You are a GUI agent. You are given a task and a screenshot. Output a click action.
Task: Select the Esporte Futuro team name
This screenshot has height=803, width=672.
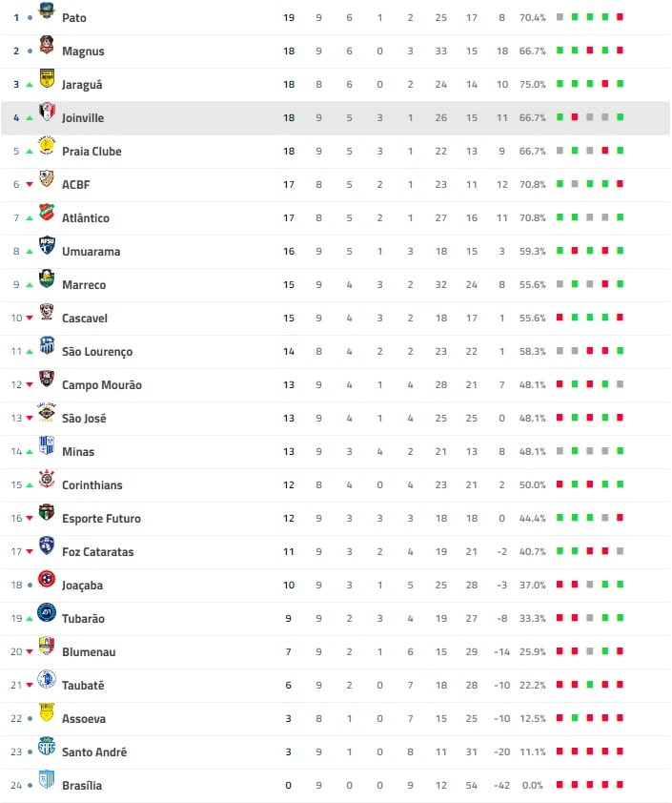(101, 519)
